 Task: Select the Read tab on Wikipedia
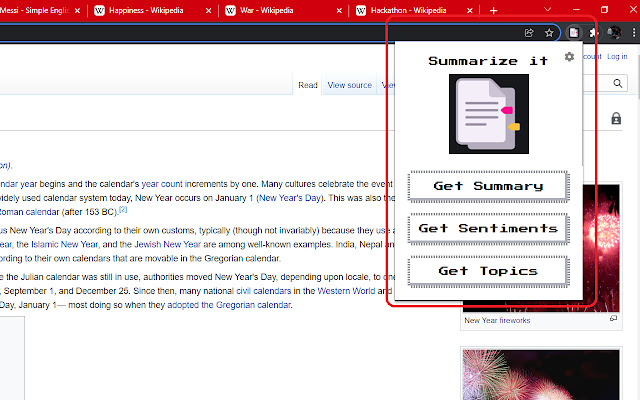point(308,85)
